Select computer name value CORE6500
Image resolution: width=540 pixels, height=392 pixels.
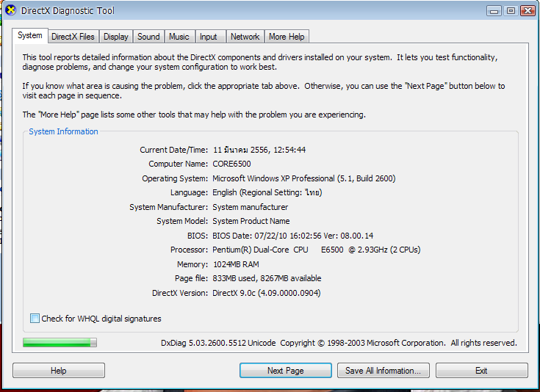[231, 164]
